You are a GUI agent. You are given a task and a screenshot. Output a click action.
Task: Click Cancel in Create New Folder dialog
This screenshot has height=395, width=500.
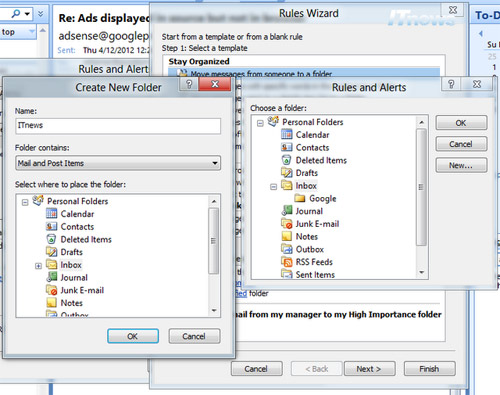pyautogui.click(x=194, y=336)
